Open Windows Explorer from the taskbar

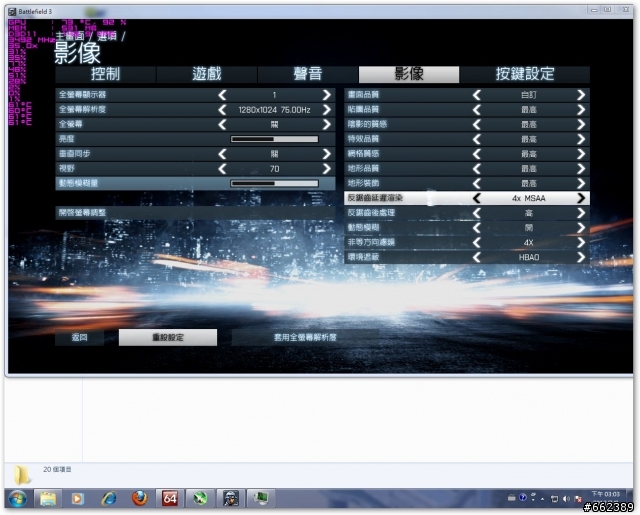[48, 498]
